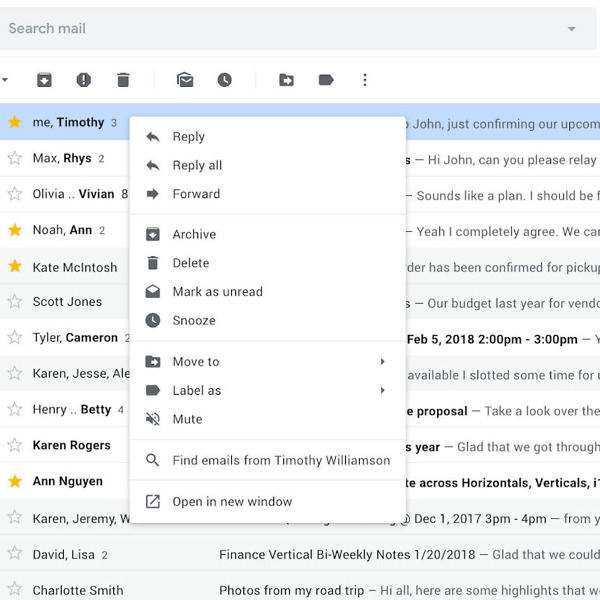
Task: Remove the star from Ann Nguyen email
Action: [15, 481]
